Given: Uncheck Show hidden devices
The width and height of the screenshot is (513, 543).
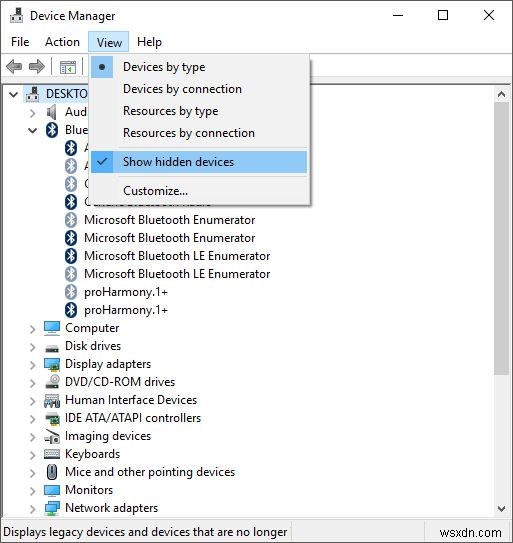Looking at the screenshot, I should pos(199,162).
